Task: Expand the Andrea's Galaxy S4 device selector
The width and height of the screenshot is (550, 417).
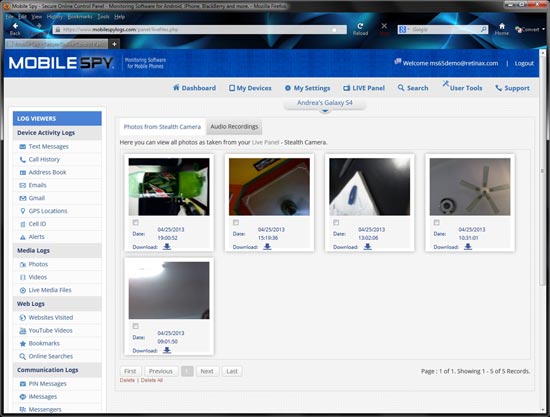Action: 325,105
